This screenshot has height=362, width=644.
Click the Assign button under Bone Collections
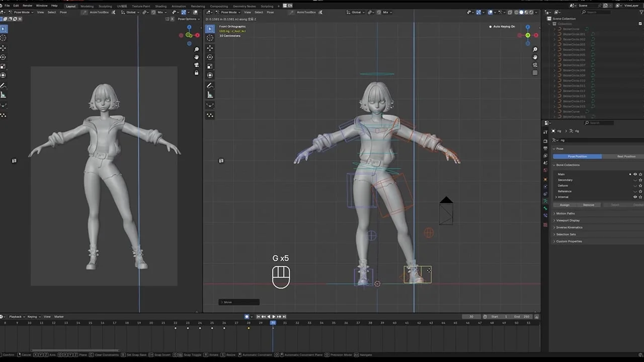[x=564, y=205]
